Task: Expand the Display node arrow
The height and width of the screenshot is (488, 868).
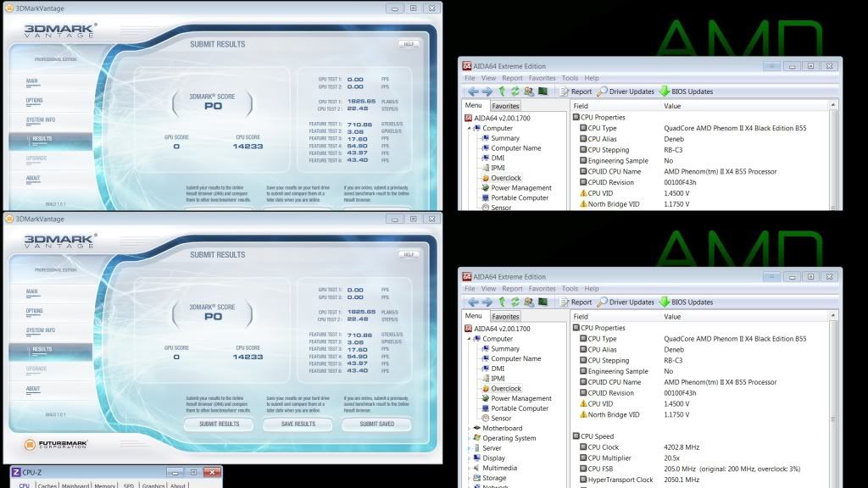Action: coord(469,458)
